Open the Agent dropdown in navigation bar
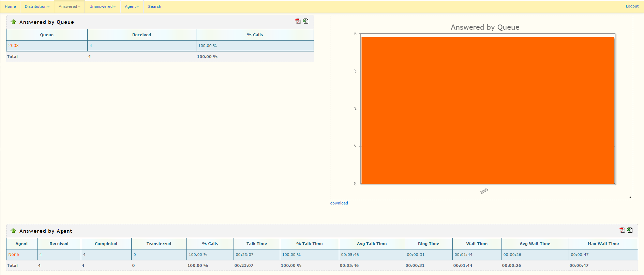 [132, 6]
